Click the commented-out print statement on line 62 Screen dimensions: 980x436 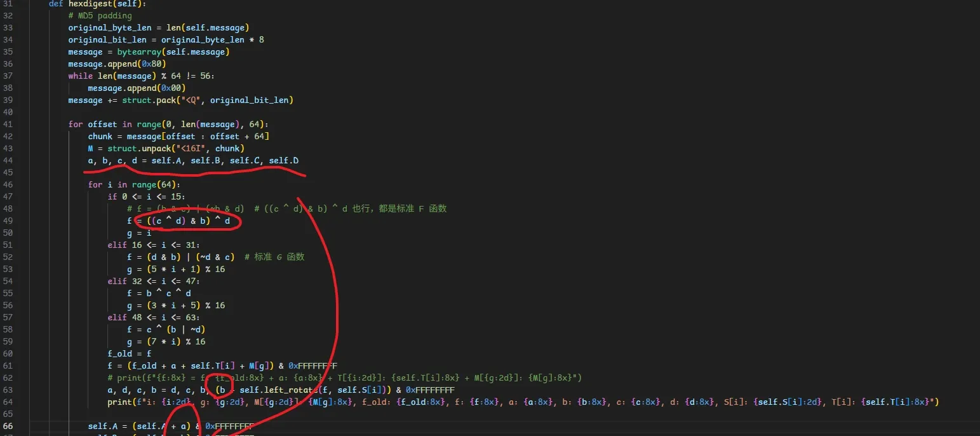pyautogui.click(x=345, y=378)
